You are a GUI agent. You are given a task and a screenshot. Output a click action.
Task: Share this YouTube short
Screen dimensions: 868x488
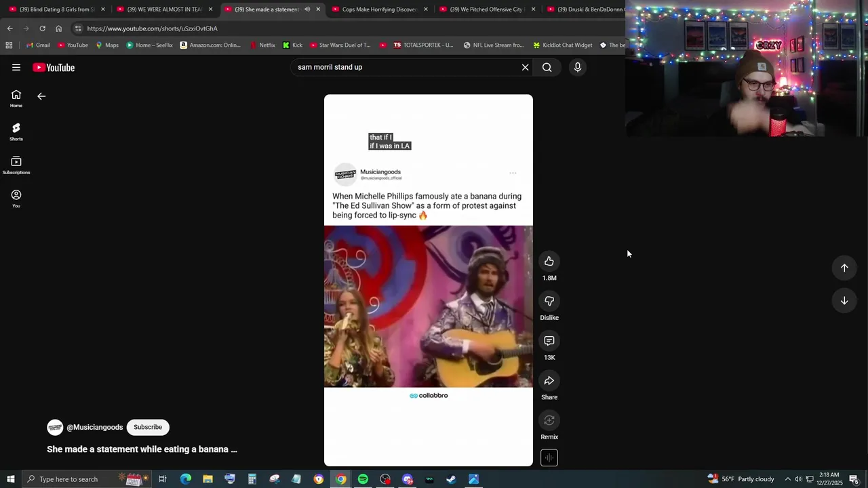click(x=549, y=381)
